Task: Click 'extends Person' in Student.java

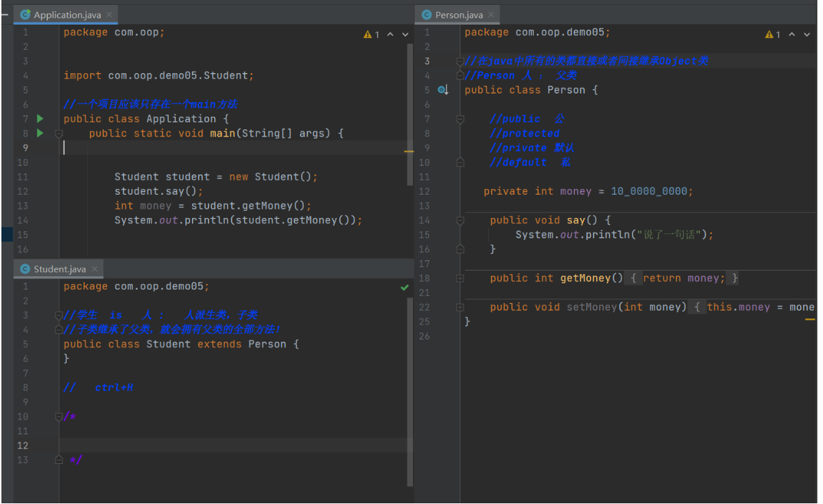Action: point(242,344)
